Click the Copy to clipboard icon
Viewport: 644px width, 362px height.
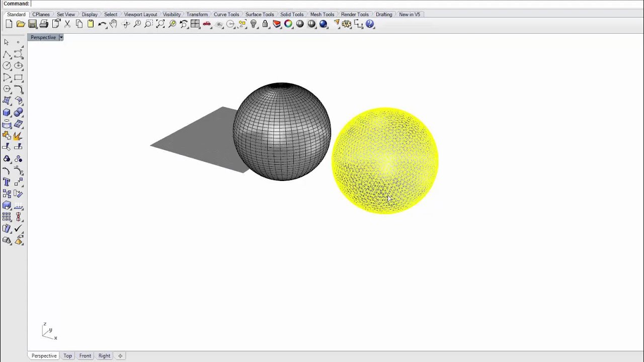[x=79, y=24]
